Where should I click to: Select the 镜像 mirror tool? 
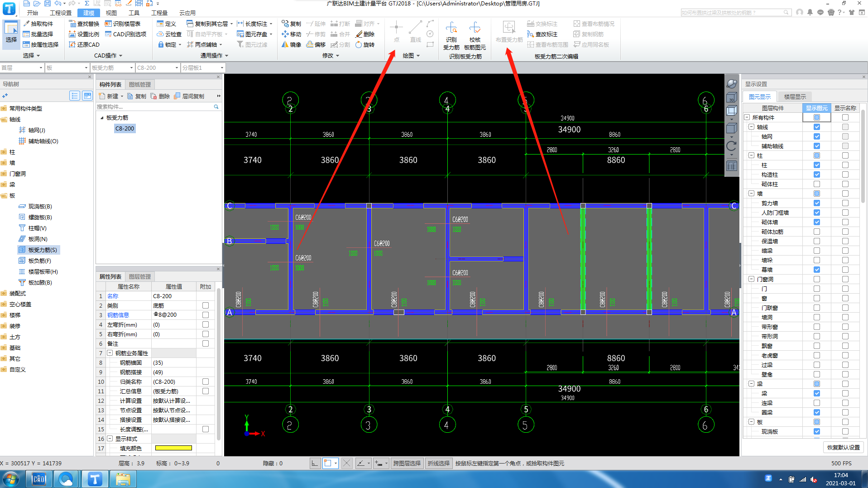[291, 44]
